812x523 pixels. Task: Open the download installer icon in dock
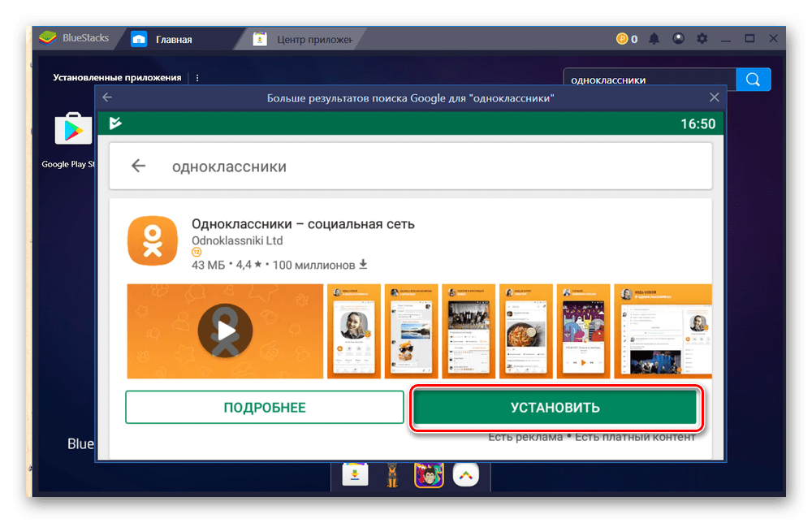[356, 475]
